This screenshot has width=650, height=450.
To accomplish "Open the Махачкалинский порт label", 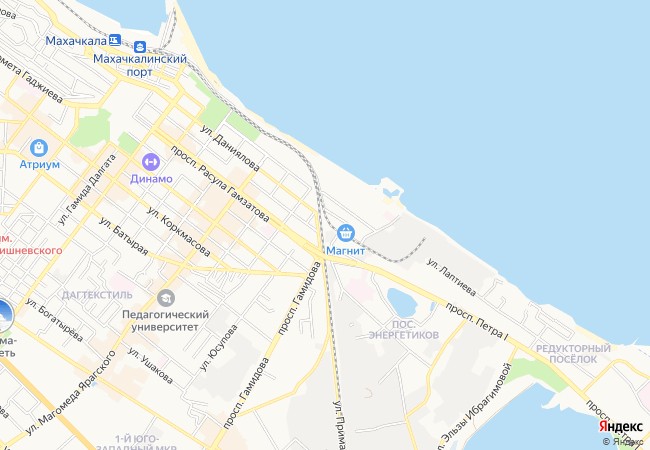I will [140, 65].
